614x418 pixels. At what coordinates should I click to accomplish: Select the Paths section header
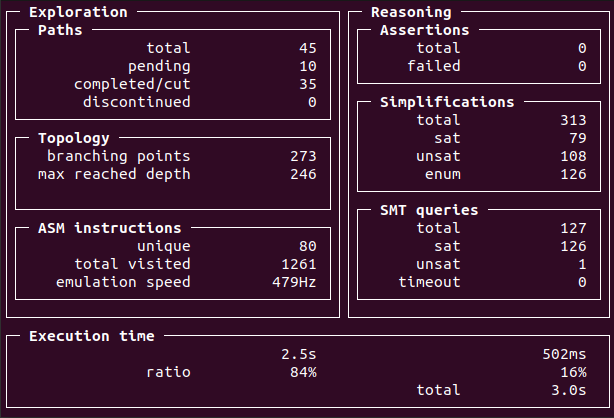(x=60, y=30)
